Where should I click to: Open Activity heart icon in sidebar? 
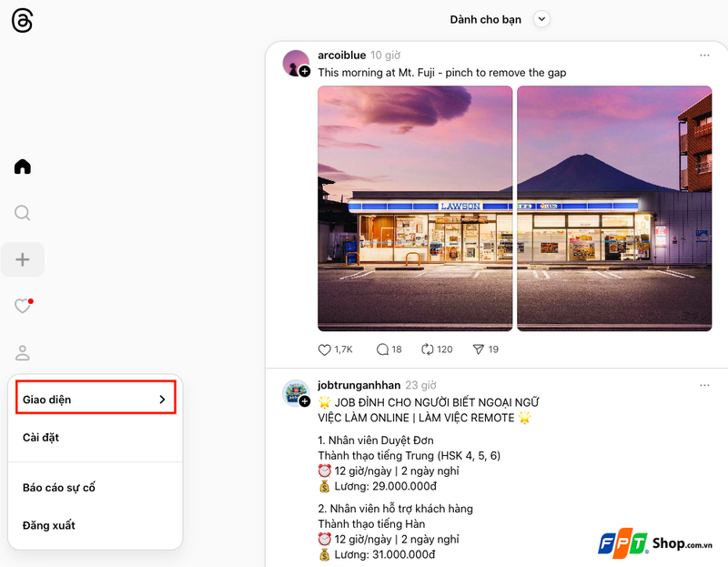tap(23, 306)
